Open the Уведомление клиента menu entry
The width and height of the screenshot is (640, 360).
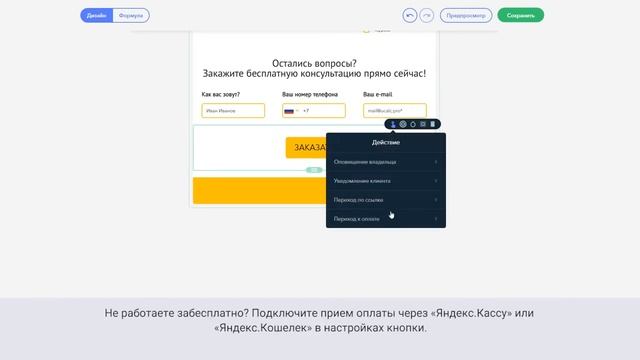(x=386, y=181)
